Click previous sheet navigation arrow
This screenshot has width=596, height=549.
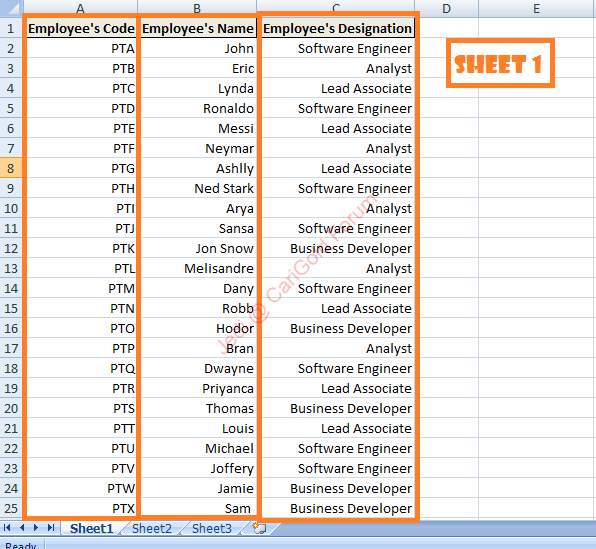click(22, 528)
